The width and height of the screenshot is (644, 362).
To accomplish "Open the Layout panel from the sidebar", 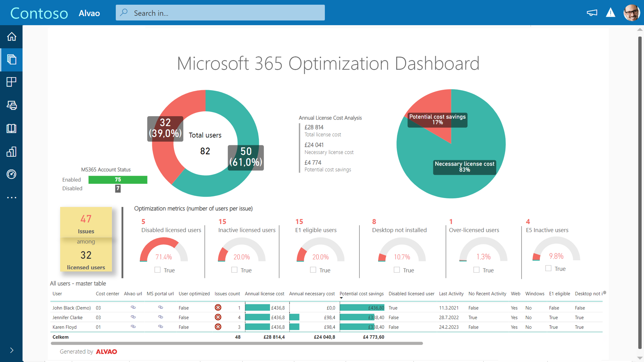I will coord(11,82).
